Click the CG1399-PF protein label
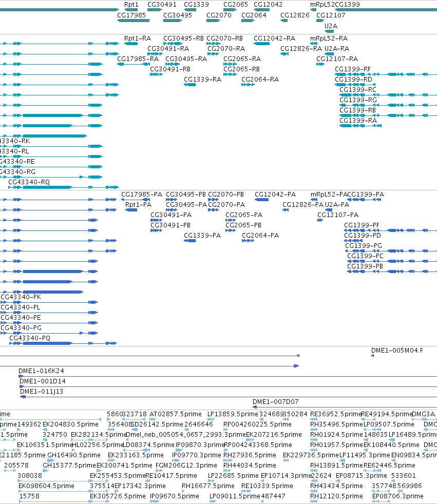The height and width of the screenshot is (504, 437). (362, 225)
